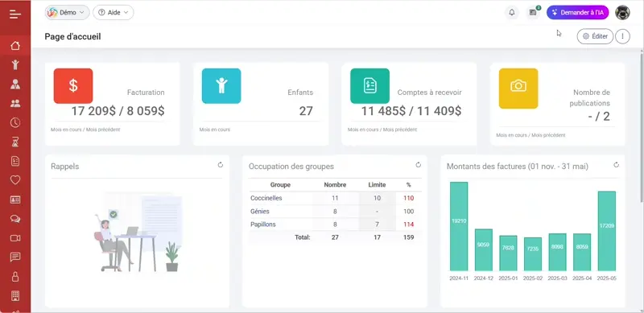644x313 pixels.
Task: Open the chat bubbles icon in sidebar
Action: click(15, 219)
